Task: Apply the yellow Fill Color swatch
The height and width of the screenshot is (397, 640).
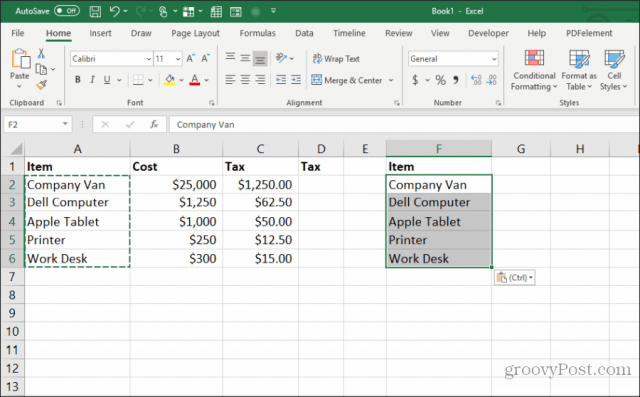Action: coord(169,80)
